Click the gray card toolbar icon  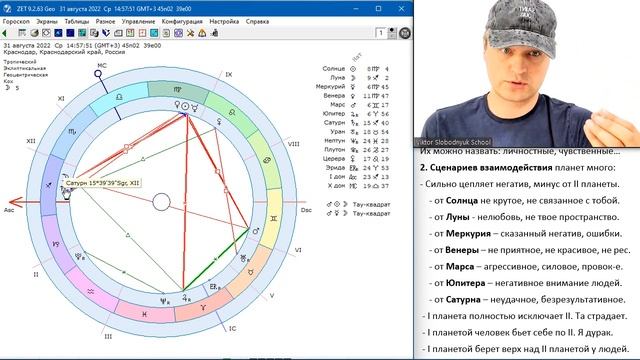[x=118, y=33]
